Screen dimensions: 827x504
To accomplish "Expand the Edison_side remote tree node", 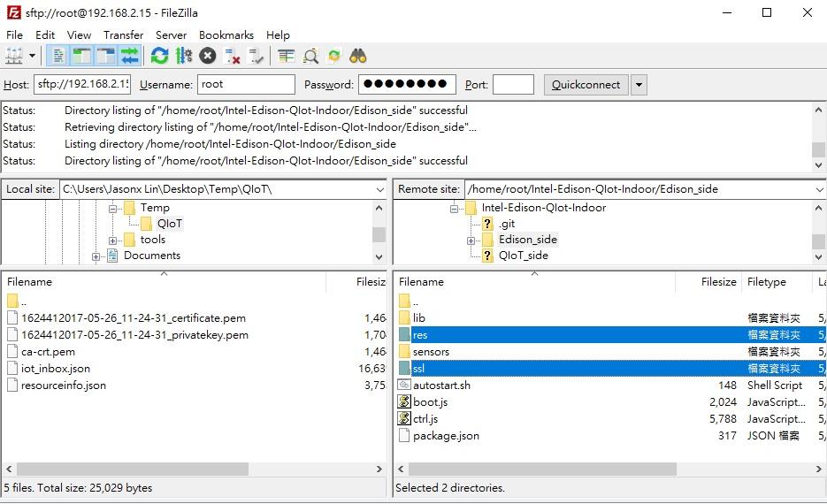I will [x=472, y=240].
